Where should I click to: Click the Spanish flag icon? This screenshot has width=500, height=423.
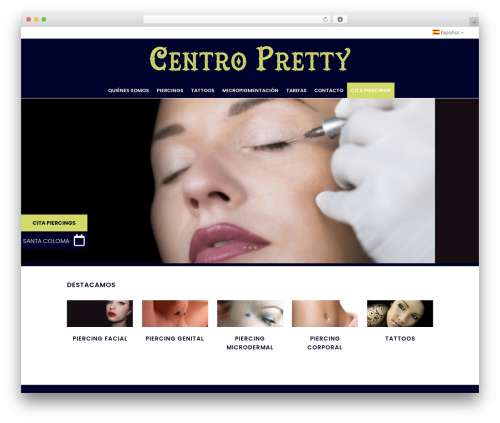point(436,32)
